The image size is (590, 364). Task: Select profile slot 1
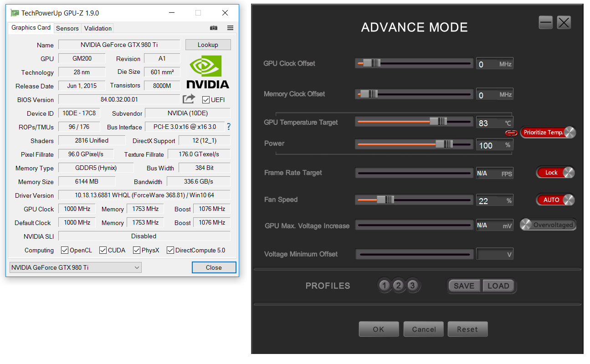385,286
